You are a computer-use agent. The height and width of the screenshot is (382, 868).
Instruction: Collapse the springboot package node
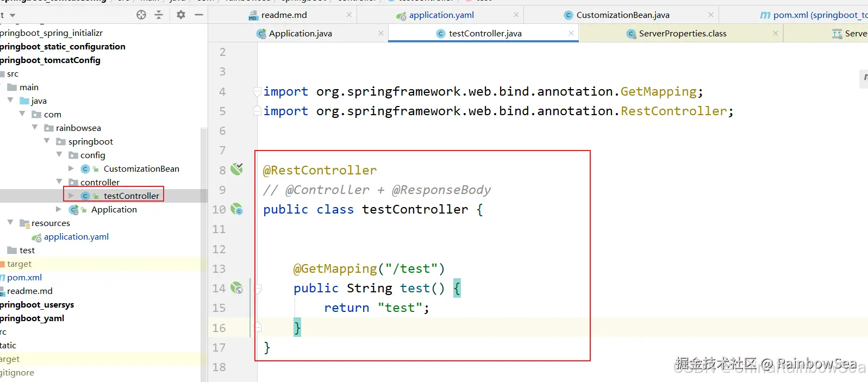click(47, 141)
